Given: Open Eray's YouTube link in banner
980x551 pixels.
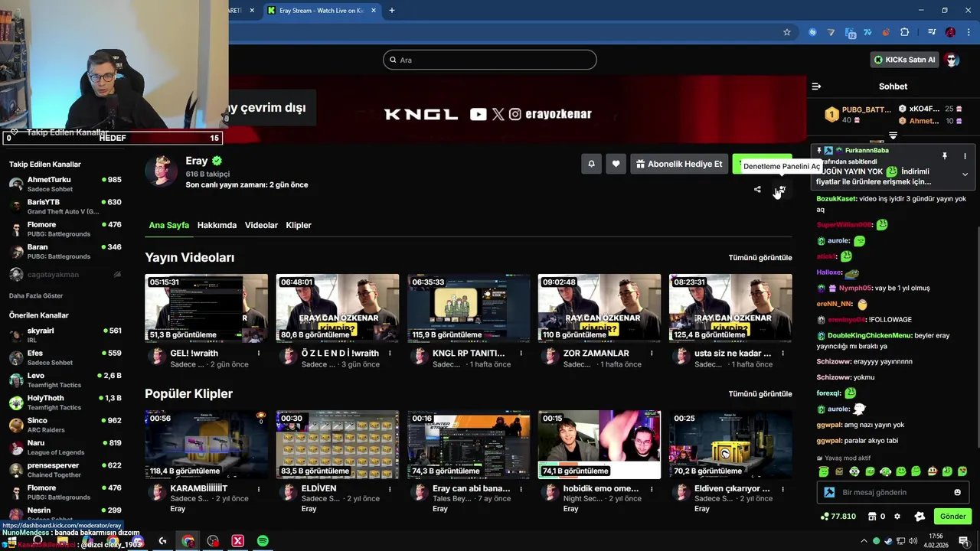Looking at the screenshot, I should pos(479,114).
